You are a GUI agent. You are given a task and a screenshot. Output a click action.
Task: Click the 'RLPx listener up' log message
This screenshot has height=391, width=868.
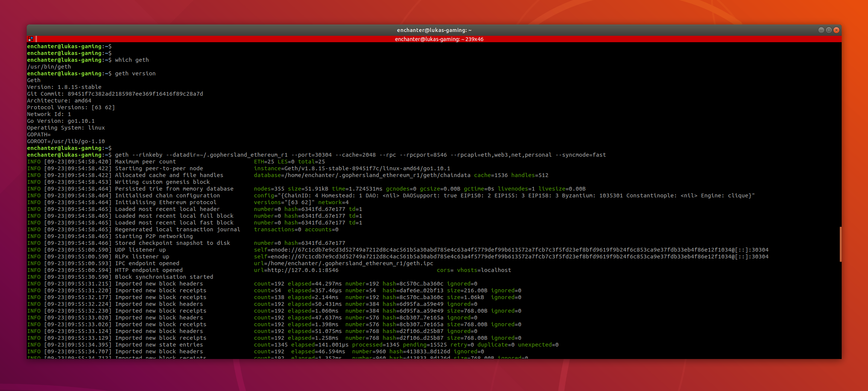click(x=142, y=257)
